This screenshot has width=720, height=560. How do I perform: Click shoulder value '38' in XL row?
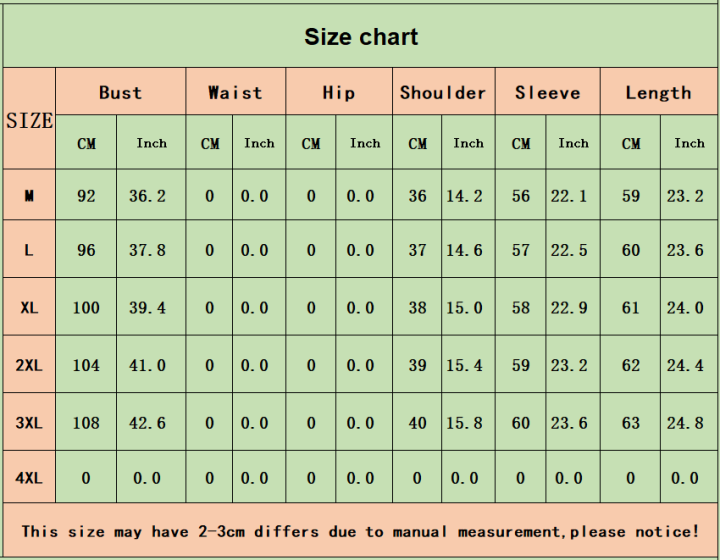pos(417,308)
